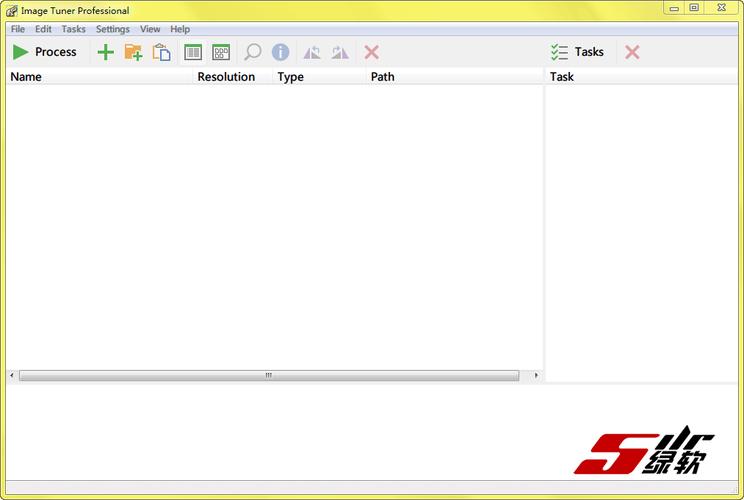Viewport: 744px width, 500px height.
Task: Open the View menu
Action: pyautogui.click(x=150, y=29)
